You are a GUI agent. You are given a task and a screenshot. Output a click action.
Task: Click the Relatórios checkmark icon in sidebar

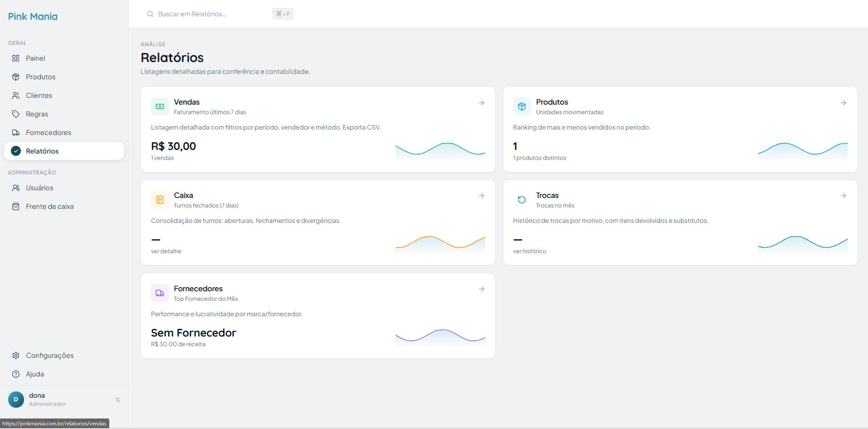tap(16, 151)
